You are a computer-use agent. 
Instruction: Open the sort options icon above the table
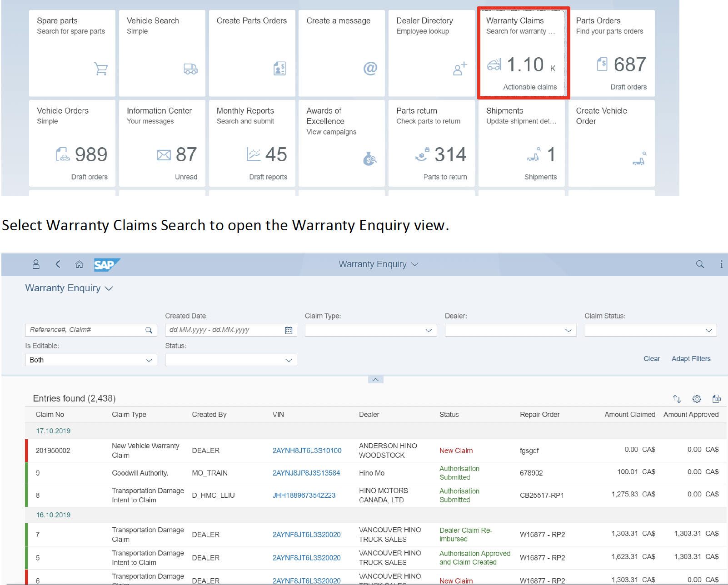(677, 399)
